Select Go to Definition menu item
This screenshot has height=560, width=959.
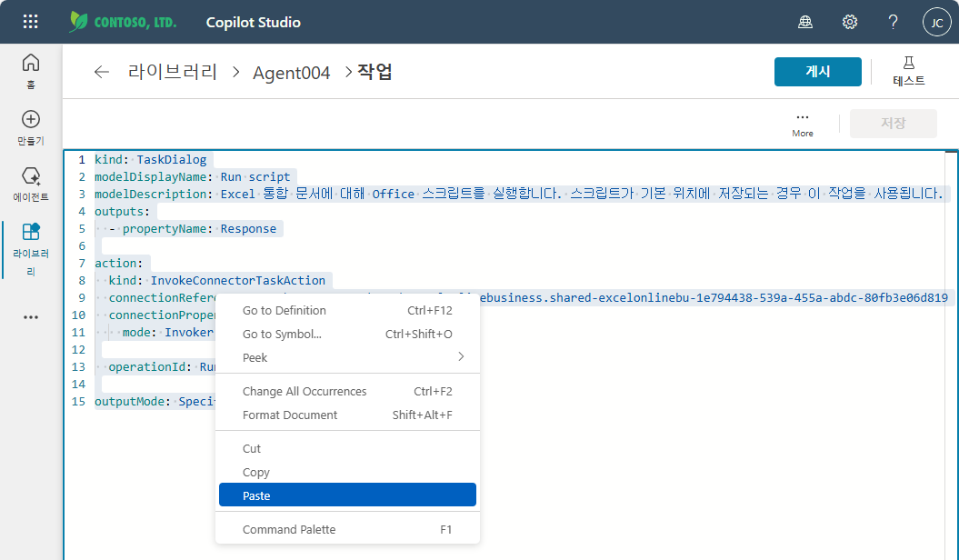click(347, 311)
